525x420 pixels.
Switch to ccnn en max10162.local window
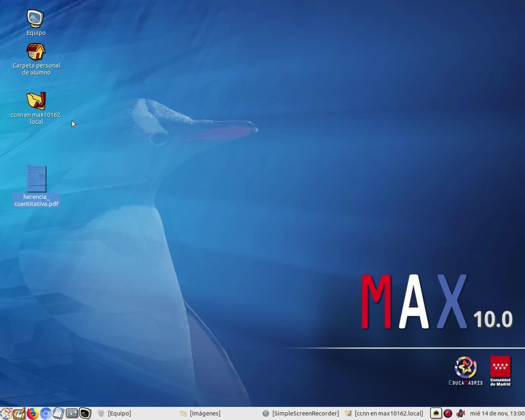click(384, 413)
